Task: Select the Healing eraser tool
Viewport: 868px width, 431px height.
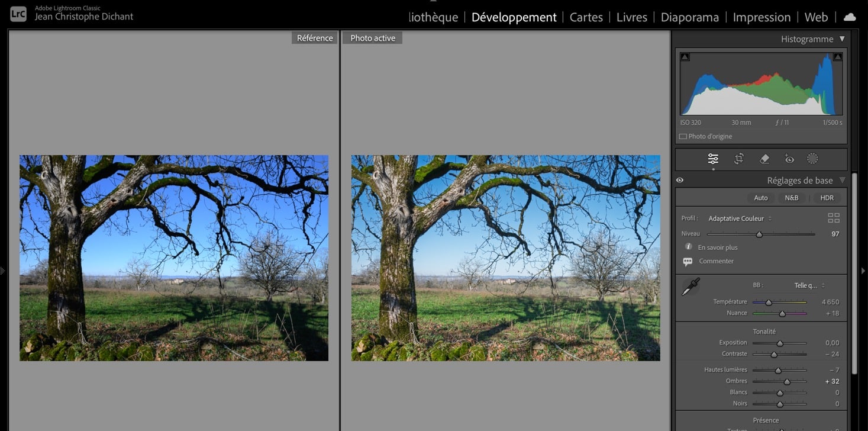Action: (x=764, y=159)
